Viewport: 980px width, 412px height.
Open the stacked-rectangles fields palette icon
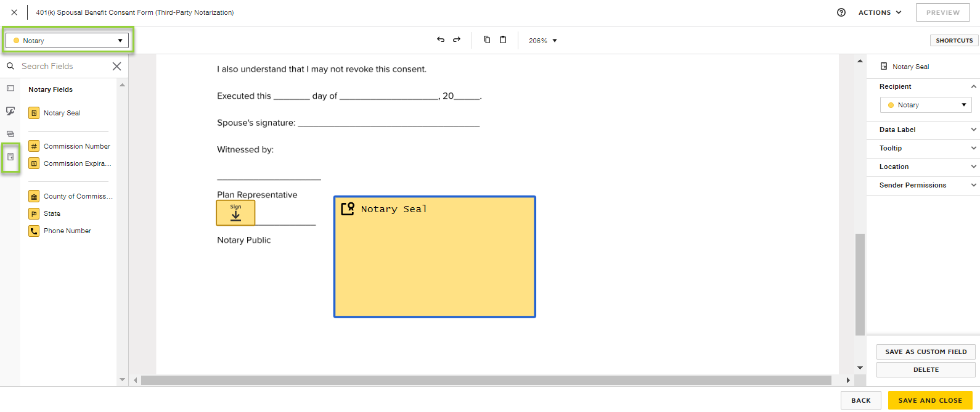tap(10, 134)
